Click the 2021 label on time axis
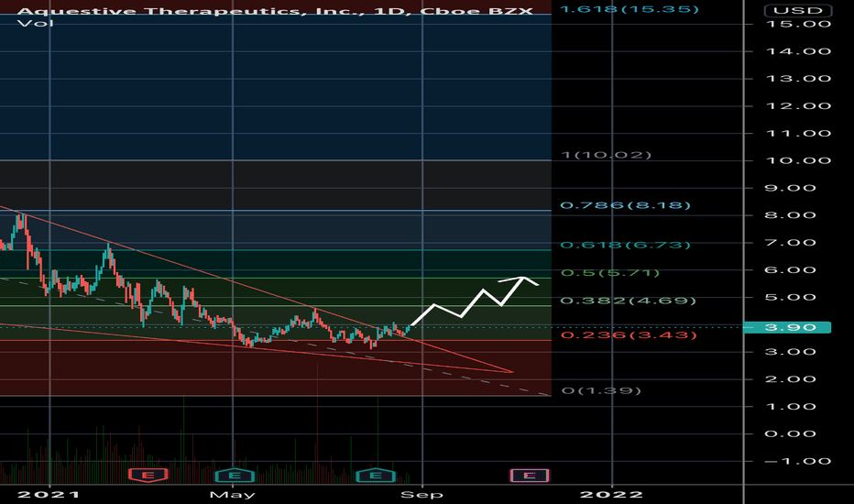This screenshot has width=854, height=504. pos(49,495)
